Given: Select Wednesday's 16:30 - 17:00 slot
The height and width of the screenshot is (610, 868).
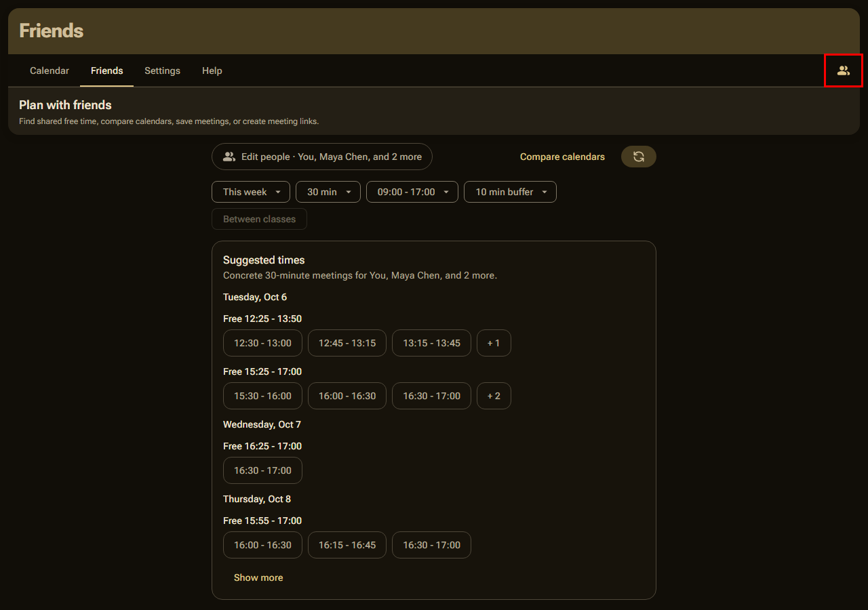Looking at the screenshot, I should pos(262,470).
